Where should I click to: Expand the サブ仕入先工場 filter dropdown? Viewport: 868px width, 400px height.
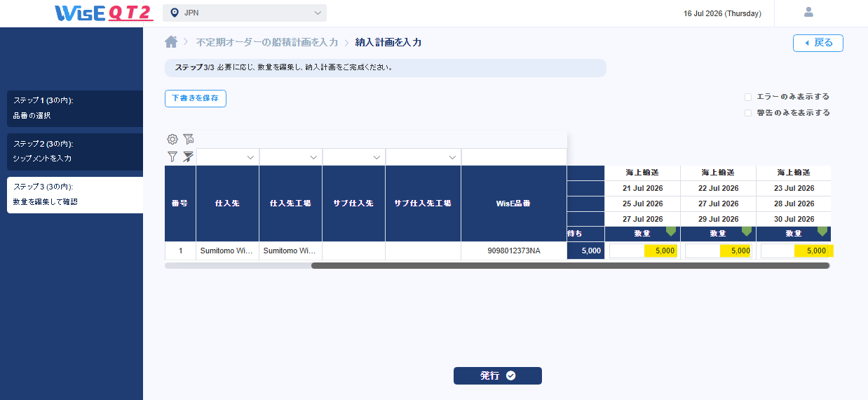pyautogui.click(x=423, y=157)
